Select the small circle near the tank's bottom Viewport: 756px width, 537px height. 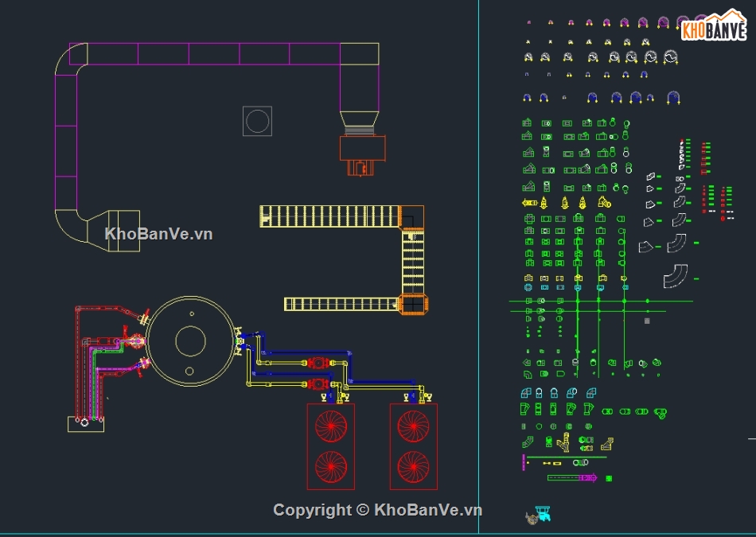(x=189, y=372)
